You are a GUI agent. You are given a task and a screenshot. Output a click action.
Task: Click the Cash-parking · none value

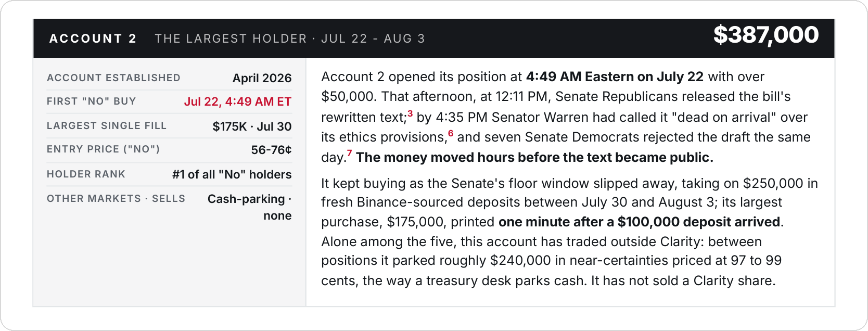pos(249,207)
